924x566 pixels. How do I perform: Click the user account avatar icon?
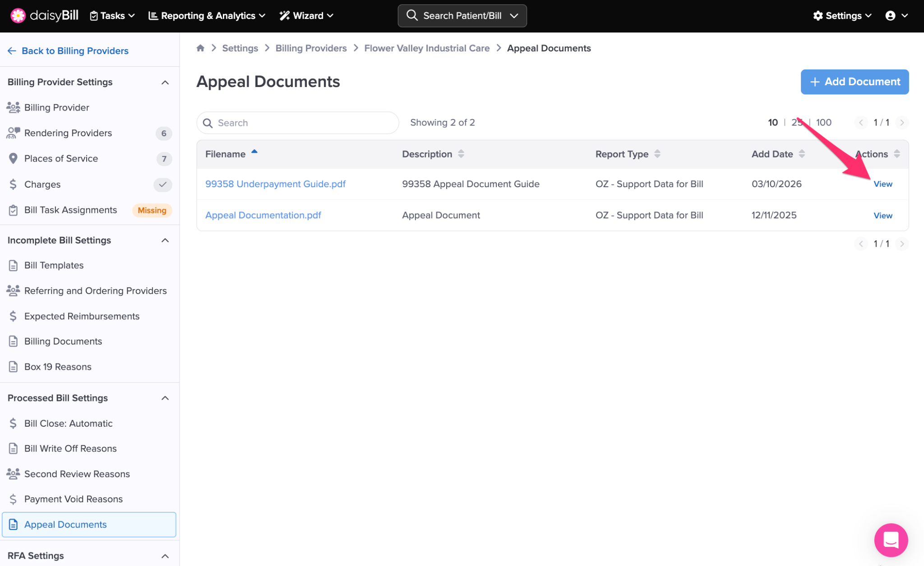[890, 16]
